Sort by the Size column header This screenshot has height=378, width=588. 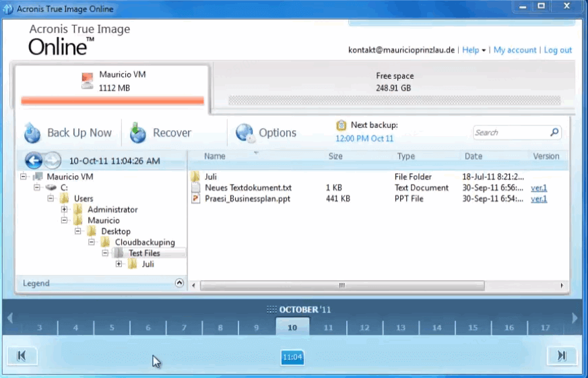pyautogui.click(x=335, y=156)
